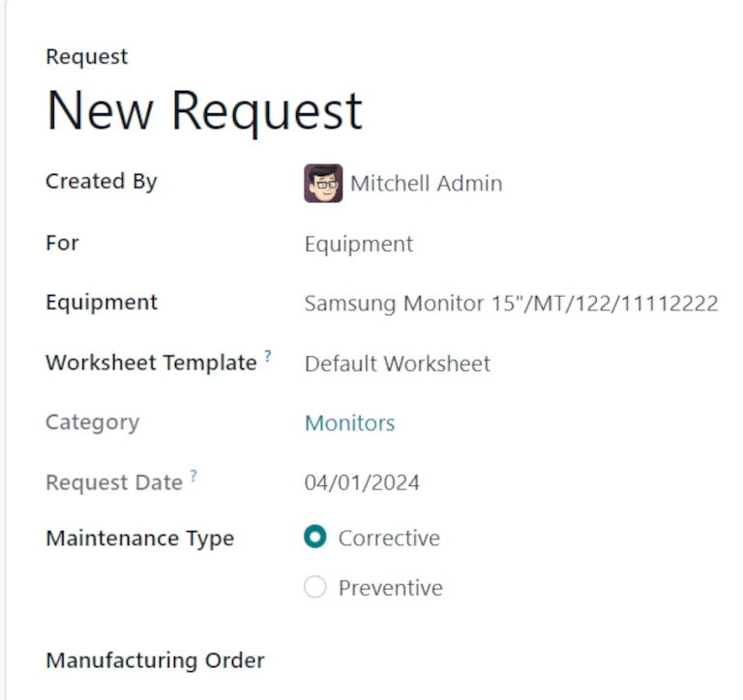Open the Monitors category link
Screen dimensions: 743x700
point(349,423)
